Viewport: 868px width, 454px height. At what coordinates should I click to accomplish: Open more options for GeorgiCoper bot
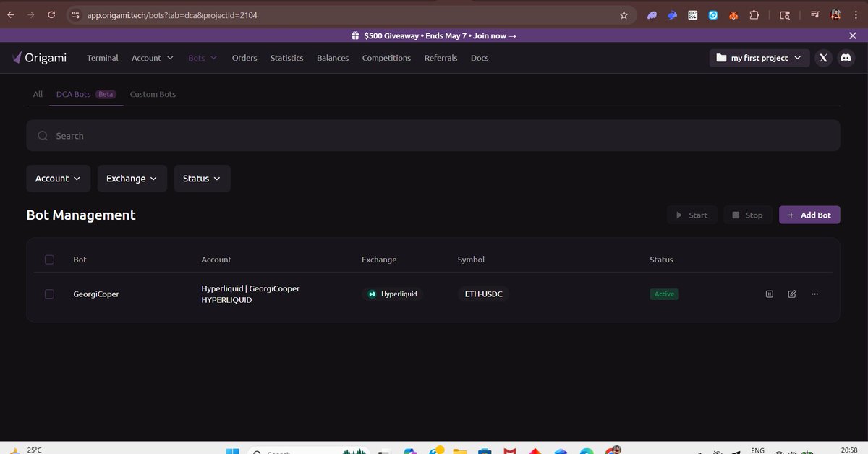(815, 294)
